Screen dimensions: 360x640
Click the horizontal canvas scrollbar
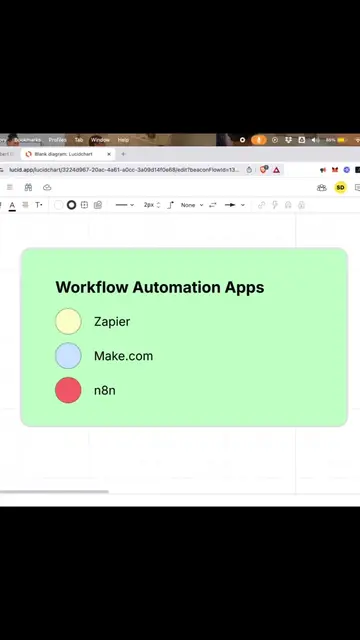(54, 492)
